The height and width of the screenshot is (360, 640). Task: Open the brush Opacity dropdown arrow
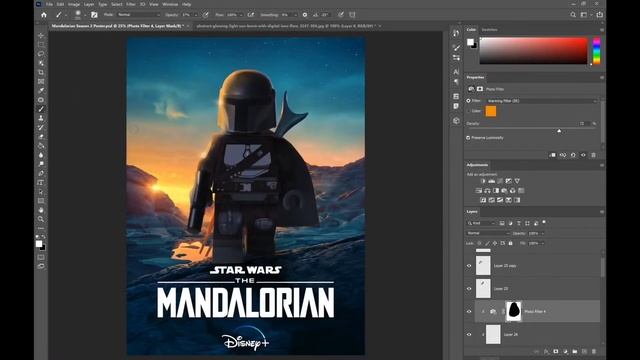pos(196,15)
